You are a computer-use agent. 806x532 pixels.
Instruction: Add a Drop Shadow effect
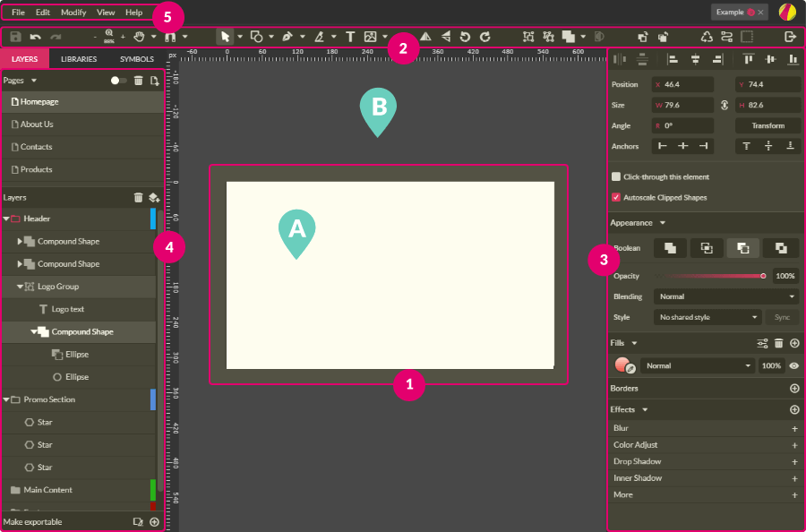coord(794,462)
